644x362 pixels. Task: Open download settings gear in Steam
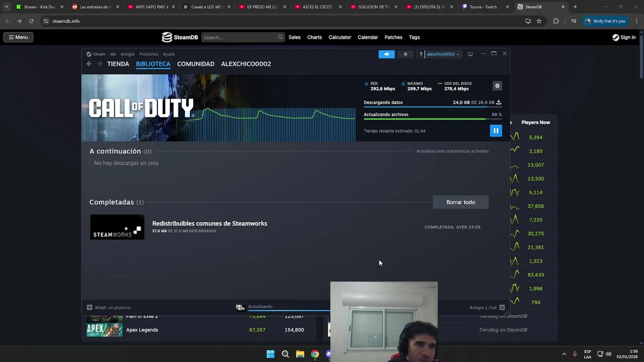coord(497,86)
